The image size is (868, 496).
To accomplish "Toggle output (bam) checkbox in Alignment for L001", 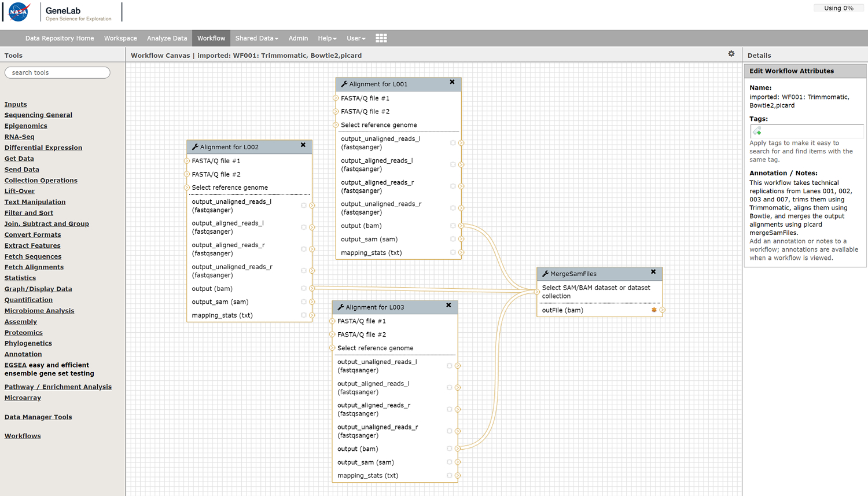I will [x=453, y=226].
